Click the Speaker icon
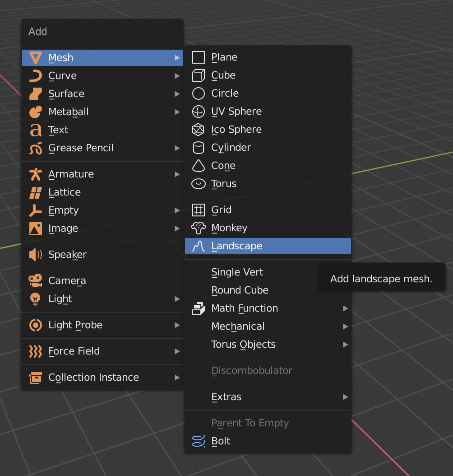The height and width of the screenshot is (476, 453). (35, 254)
